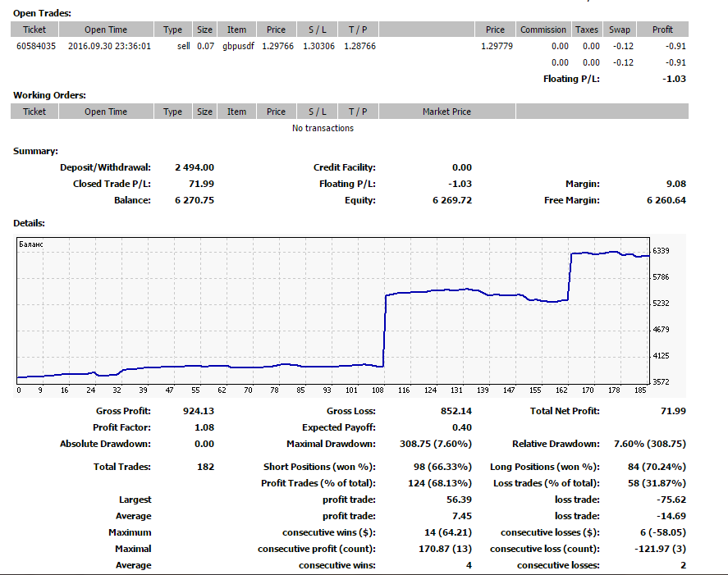Select the Profit column header

click(662, 30)
